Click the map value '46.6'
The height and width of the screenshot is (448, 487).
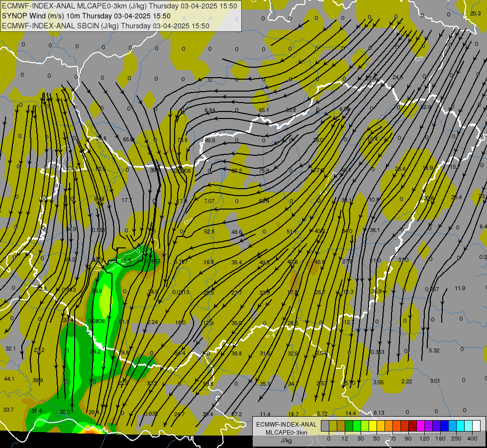tap(236, 232)
